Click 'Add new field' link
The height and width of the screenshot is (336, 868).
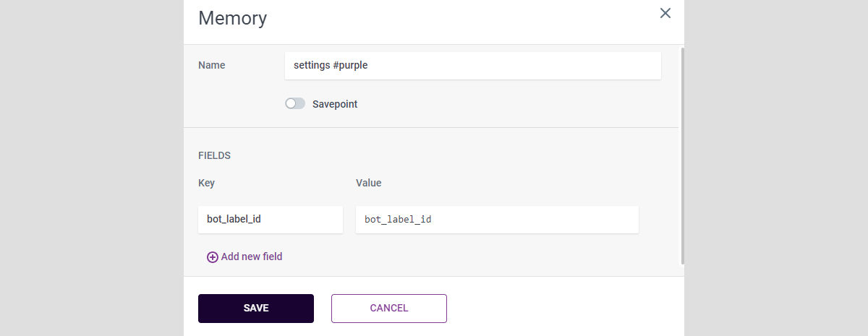[x=251, y=257]
